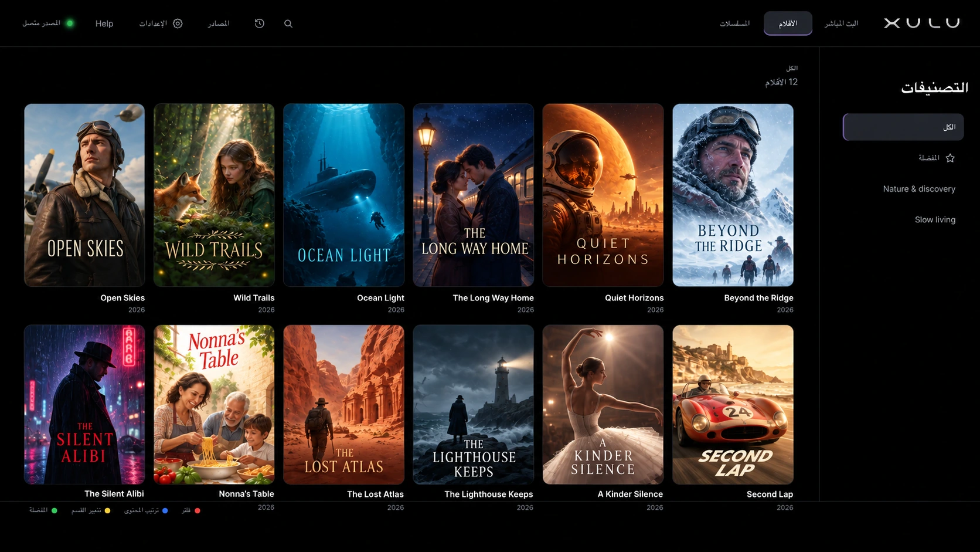Open The Silent Alibi poster

(84, 405)
